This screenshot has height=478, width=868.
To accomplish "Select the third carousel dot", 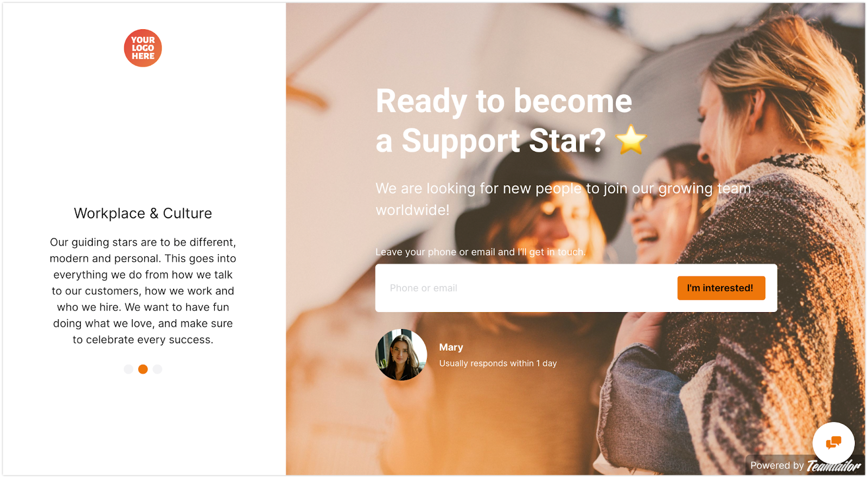I will [x=157, y=369].
